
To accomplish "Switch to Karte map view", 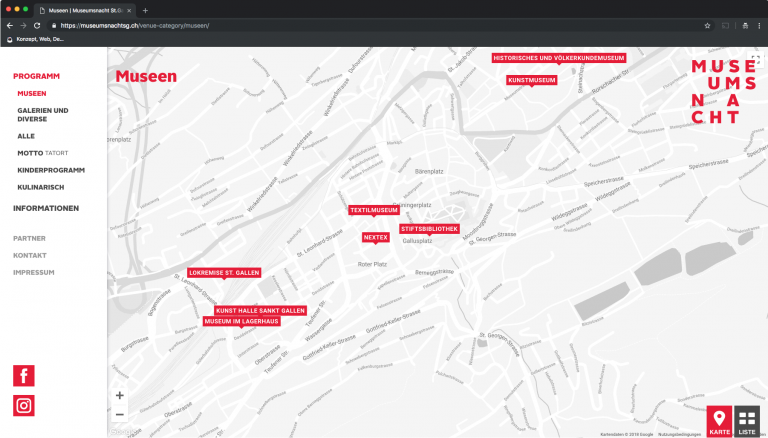I will coord(719,421).
